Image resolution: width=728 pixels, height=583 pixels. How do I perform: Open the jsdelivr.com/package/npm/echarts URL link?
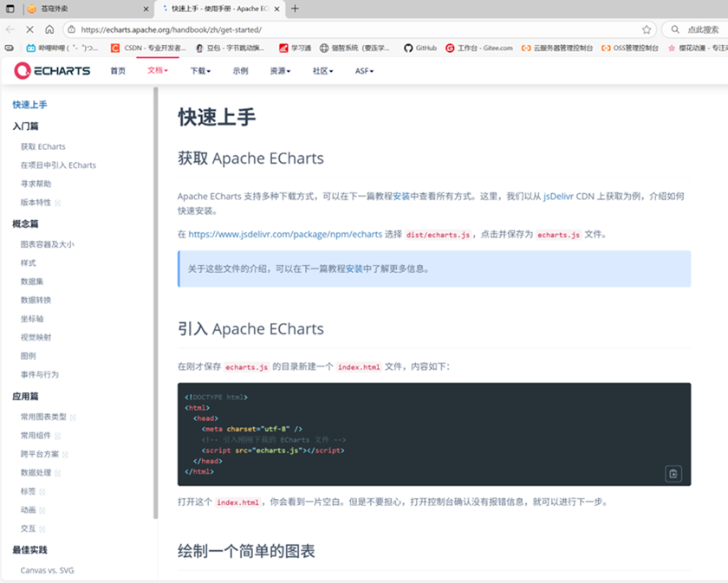[x=285, y=235]
